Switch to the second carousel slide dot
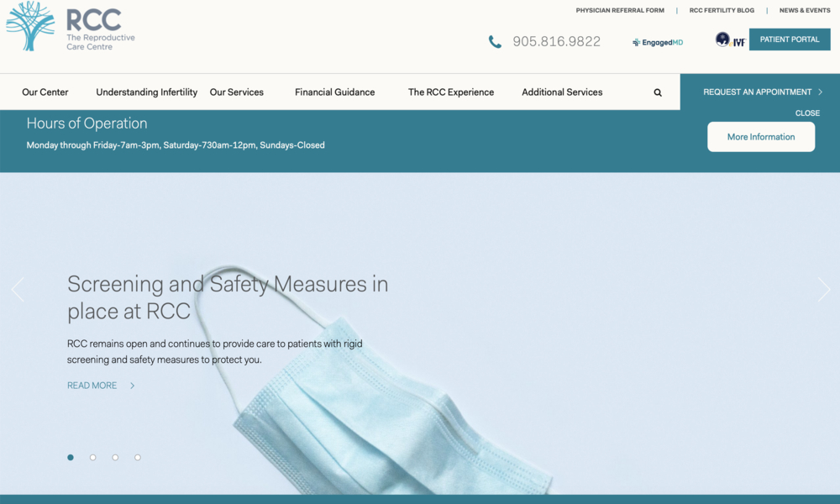 [93, 458]
